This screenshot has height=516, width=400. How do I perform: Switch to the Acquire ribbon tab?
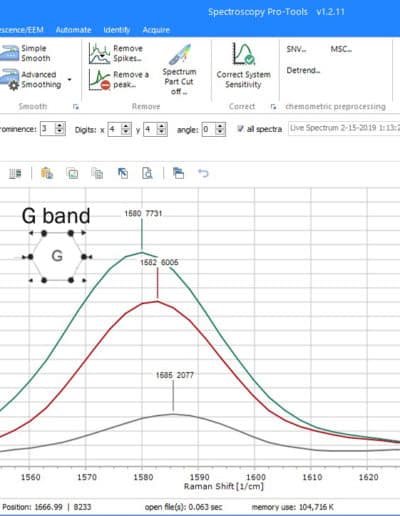(156, 30)
